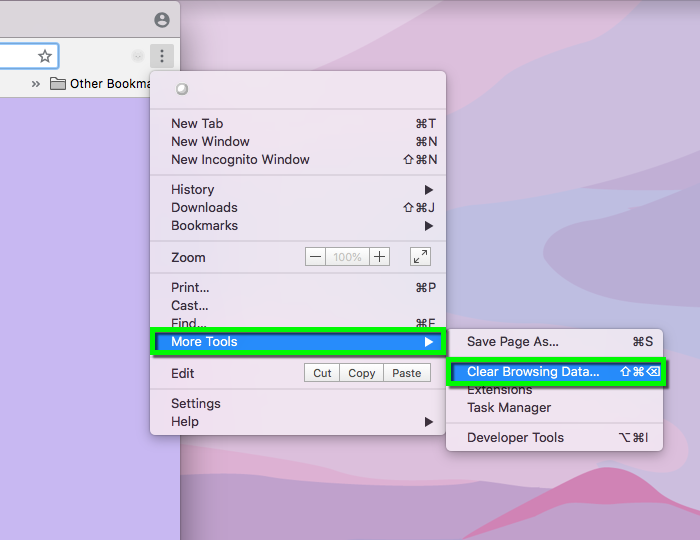Open Developer Tools from submenu
The image size is (700, 540).
pyautogui.click(x=554, y=438)
